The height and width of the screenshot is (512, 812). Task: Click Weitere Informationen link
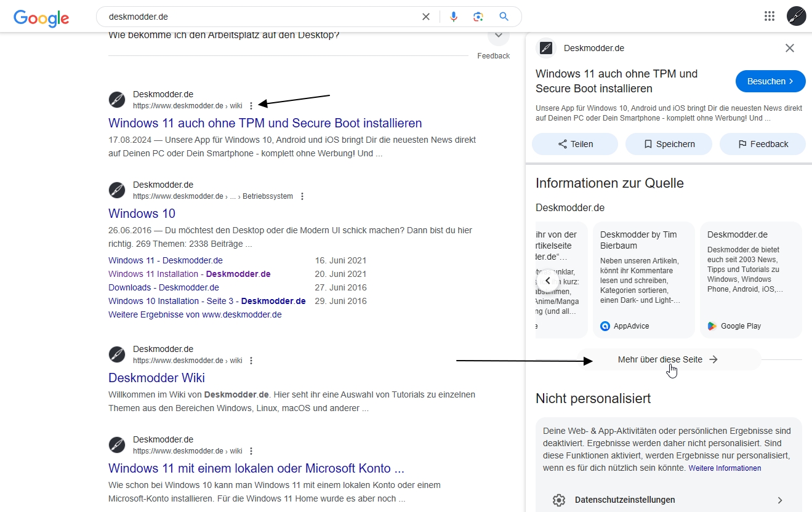pos(725,468)
